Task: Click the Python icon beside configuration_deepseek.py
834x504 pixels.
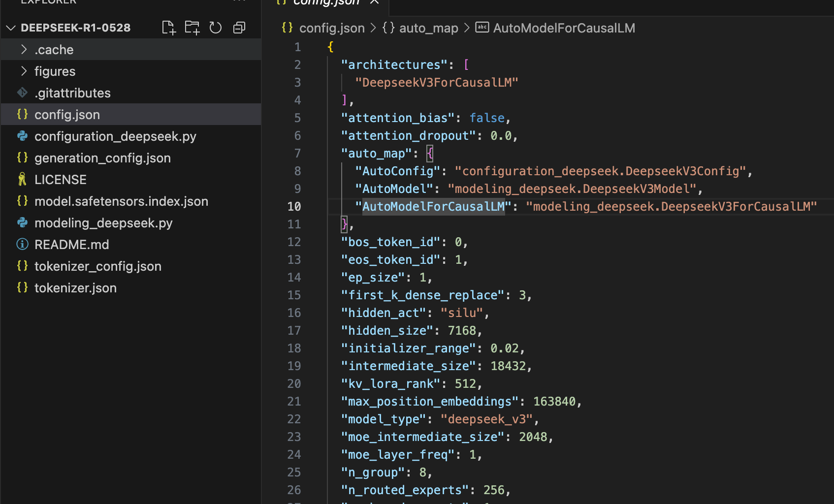Action: click(x=22, y=136)
